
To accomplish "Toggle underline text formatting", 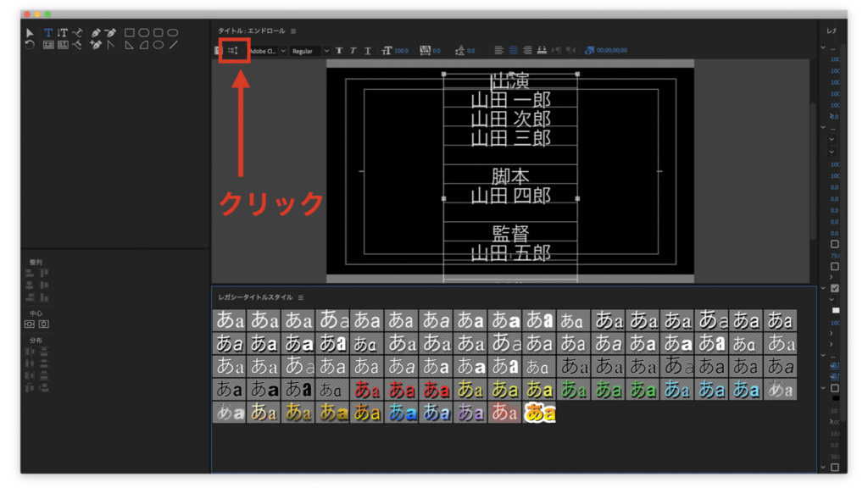I will (x=368, y=50).
